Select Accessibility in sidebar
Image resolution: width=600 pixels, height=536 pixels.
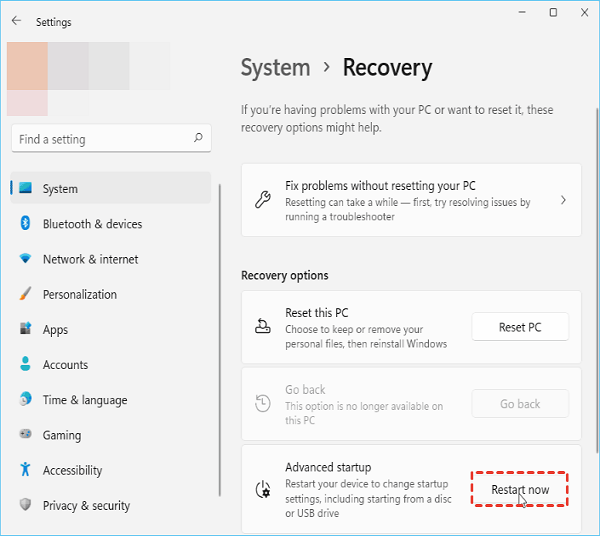coord(72,471)
